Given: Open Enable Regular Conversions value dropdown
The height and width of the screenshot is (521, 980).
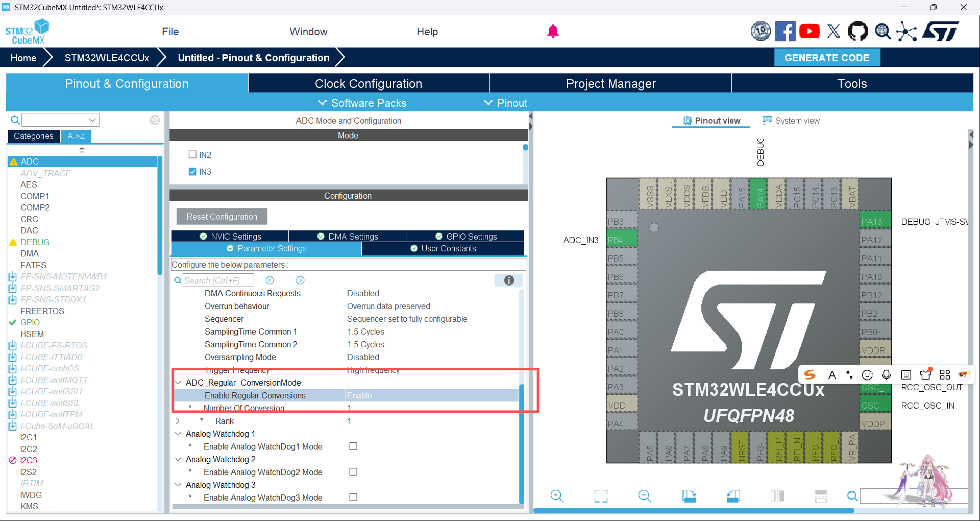Looking at the screenshot, I should (x=432, y=395).
